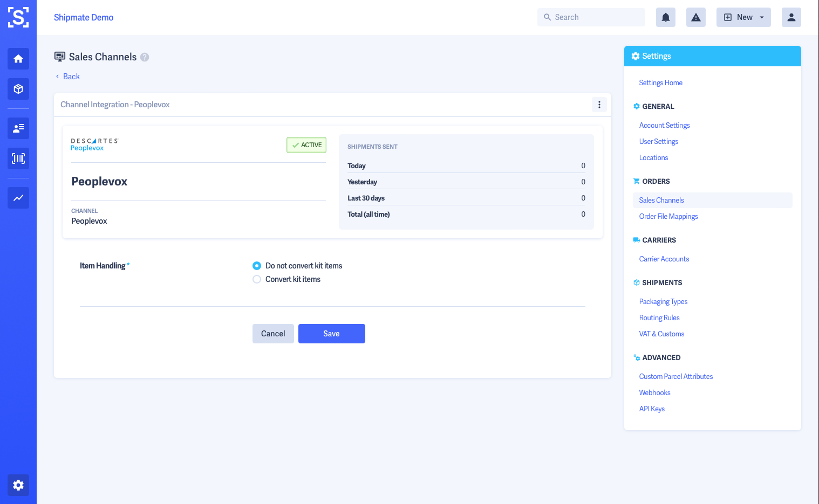
Task: Open Order File Mappings
Action: click(668, 216)
